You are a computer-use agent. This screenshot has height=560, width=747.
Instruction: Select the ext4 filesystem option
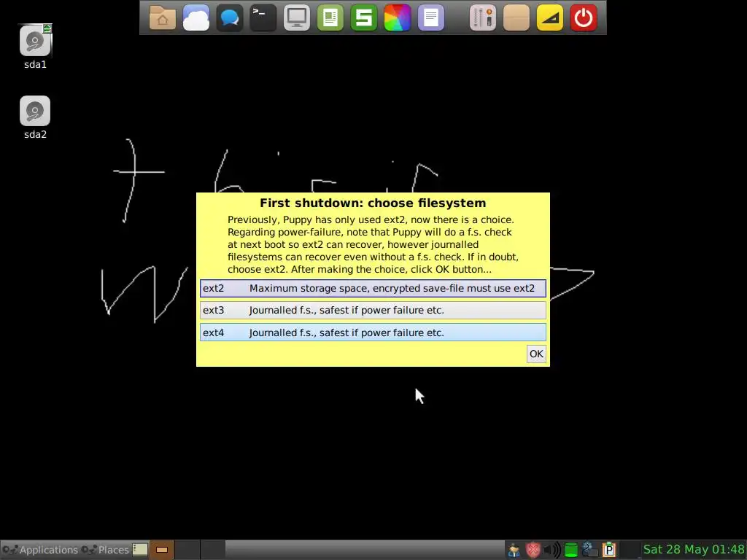pyautogui.click(x=373, y=332)
